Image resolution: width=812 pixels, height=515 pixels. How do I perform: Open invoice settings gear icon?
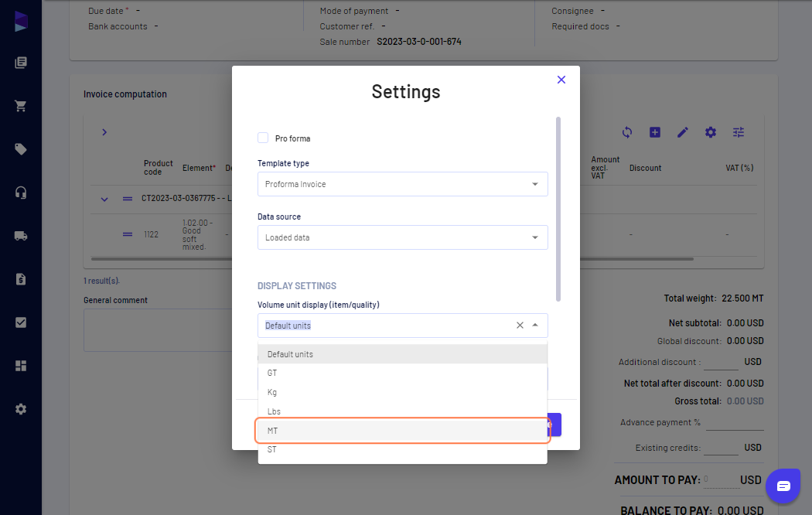[x=711, y=132]
